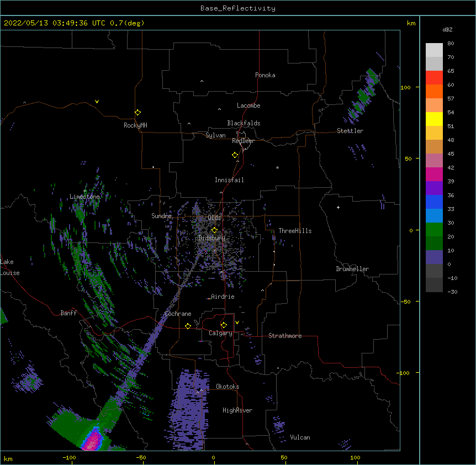The image size is (476, 465).
Task: Click the yellow V marker east of Calgary
Action: point(237,323)
